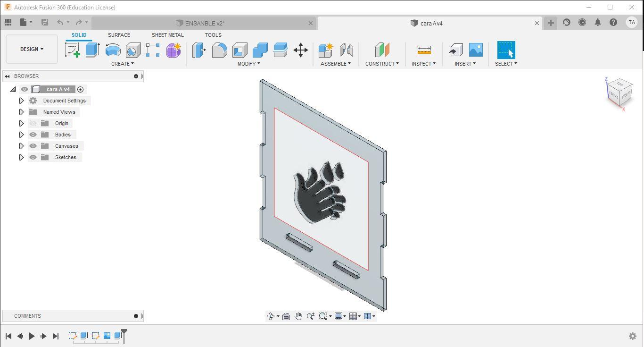Step timeline back one feature
Viewport: 644px width, 347px height.
[x=20, y=336]
